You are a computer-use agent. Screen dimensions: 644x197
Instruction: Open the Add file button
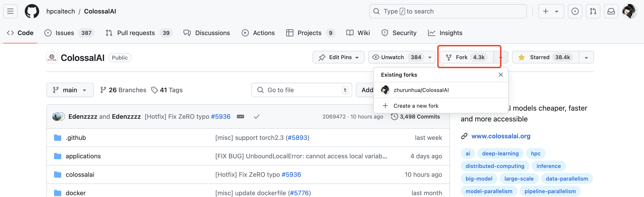(365, 90)
